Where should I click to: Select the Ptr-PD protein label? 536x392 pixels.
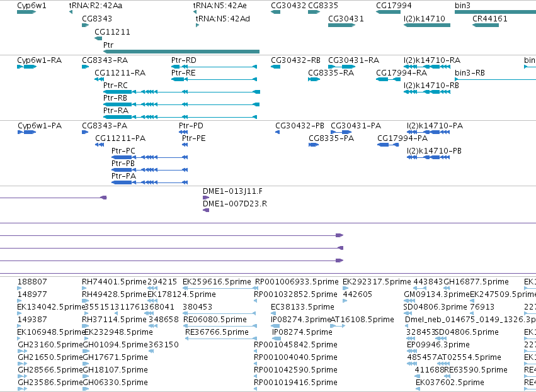tap(191, 126)
